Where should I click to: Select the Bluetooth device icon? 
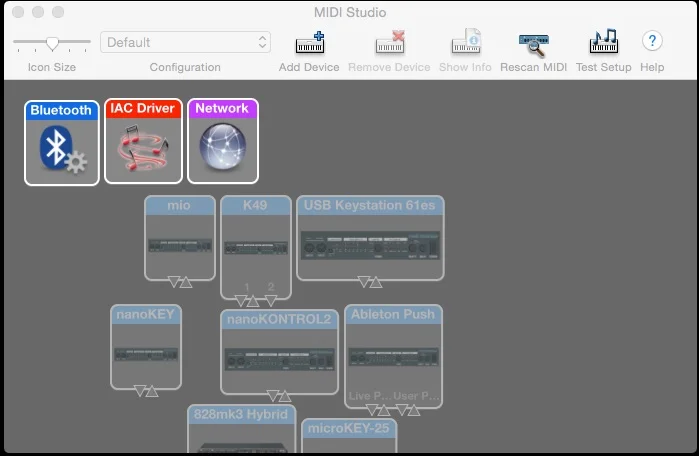click(x=62, y=143)
